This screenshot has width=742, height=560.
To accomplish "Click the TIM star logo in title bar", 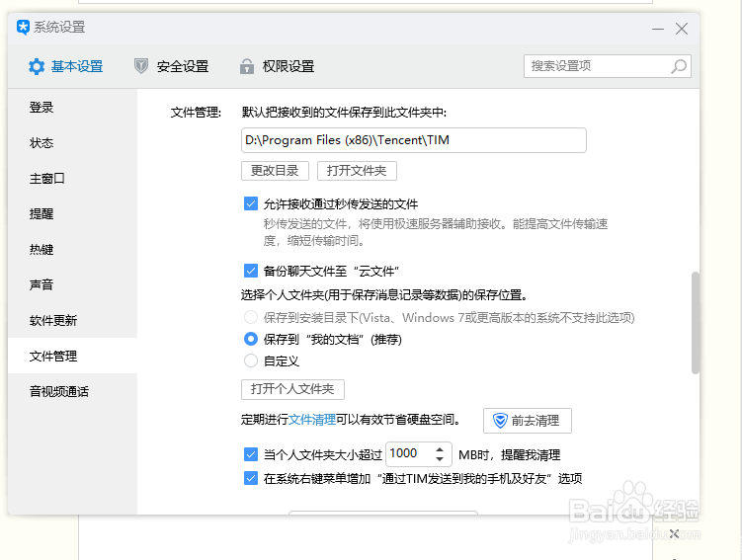I will [23, 28].
